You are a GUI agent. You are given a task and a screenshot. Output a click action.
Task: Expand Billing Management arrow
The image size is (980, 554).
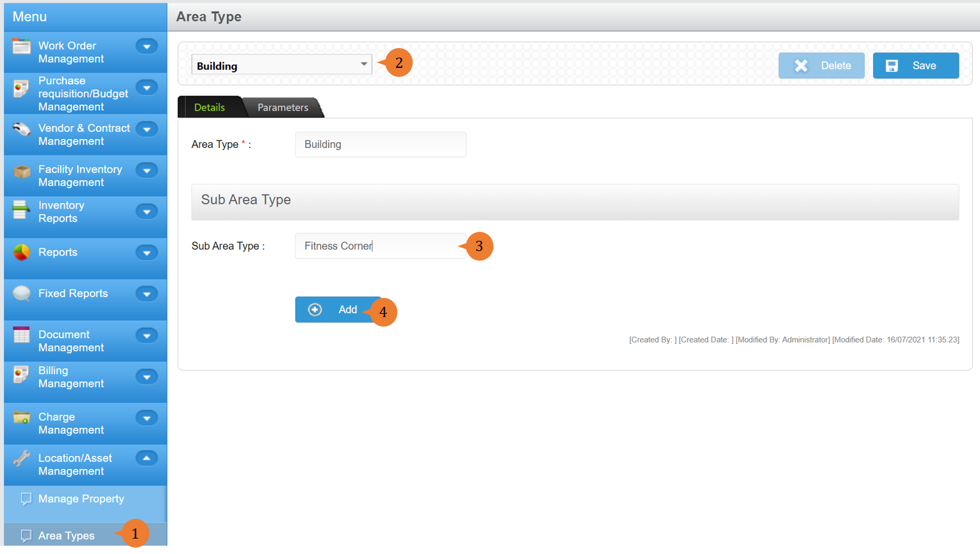pyautogui.click(x=147, y=377)
